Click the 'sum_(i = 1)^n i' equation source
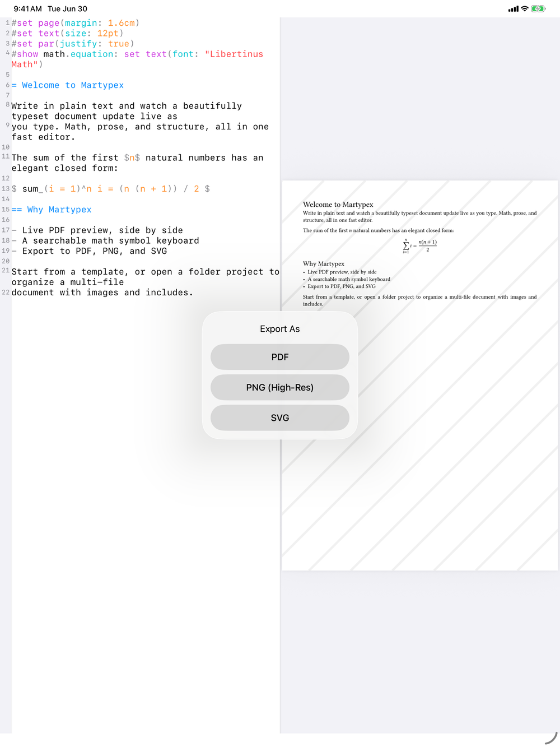Image resolution: width=560 pixels, height=747 pixels. click(111, 189)
